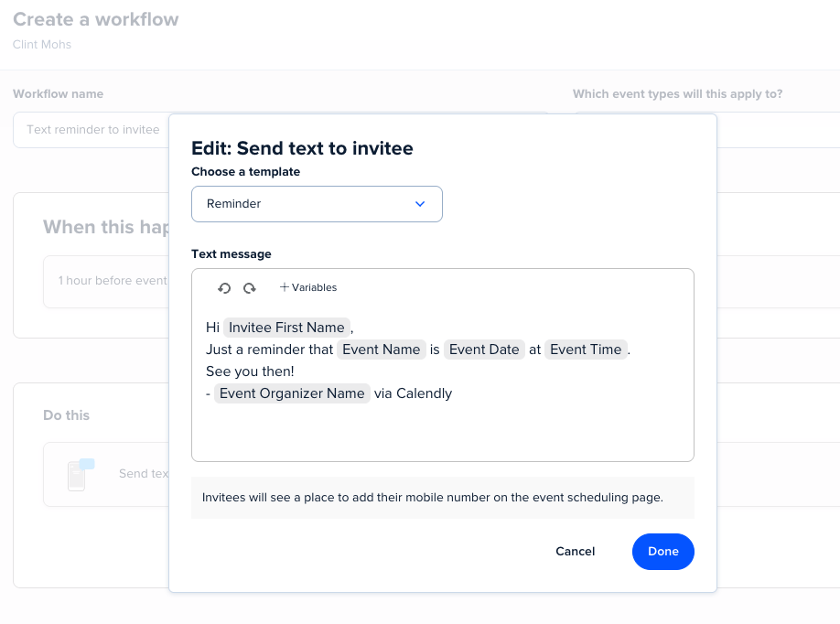Confirm changes with the Done button
The width and height of the screenshot is (840, 624).
click(x=662, y=552)
